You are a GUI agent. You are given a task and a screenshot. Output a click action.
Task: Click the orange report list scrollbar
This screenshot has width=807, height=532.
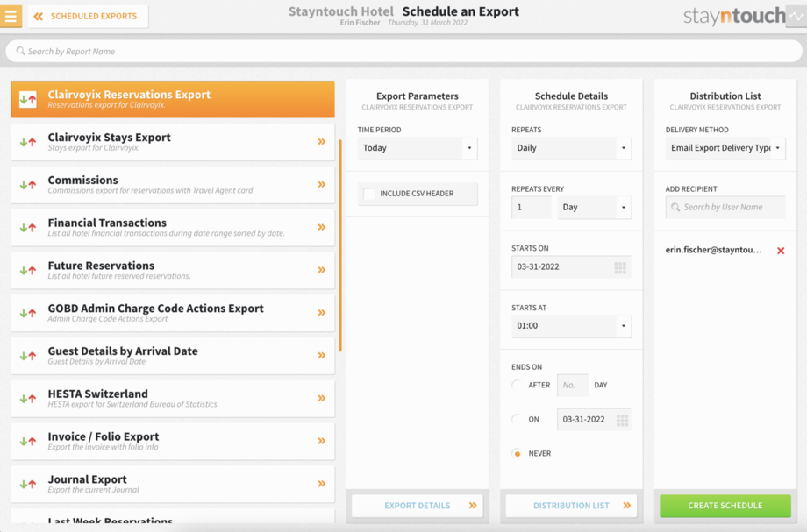(x=340, y=245)
